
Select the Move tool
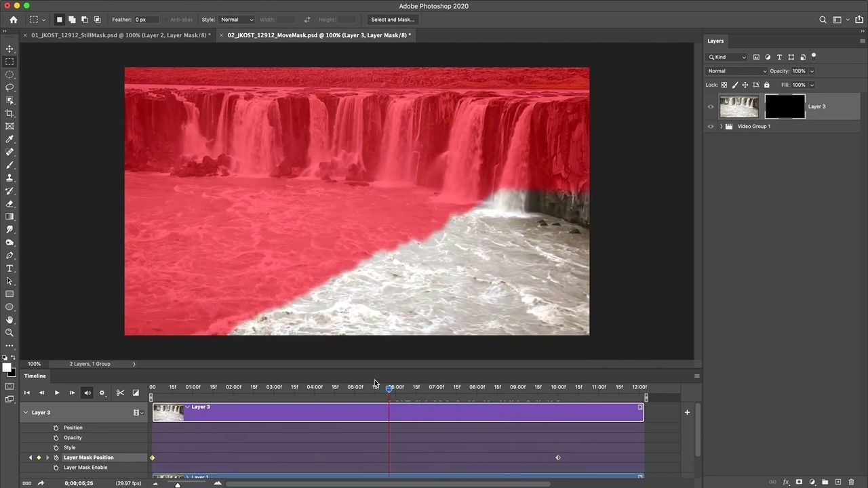click(x=9, y=49)
